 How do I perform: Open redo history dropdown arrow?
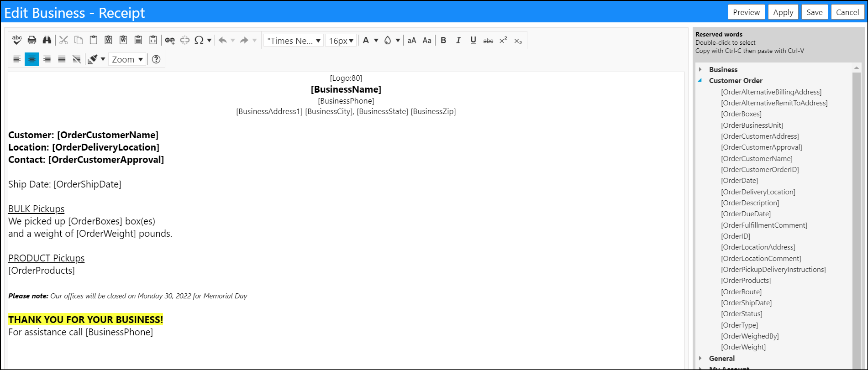coord(254,40)
